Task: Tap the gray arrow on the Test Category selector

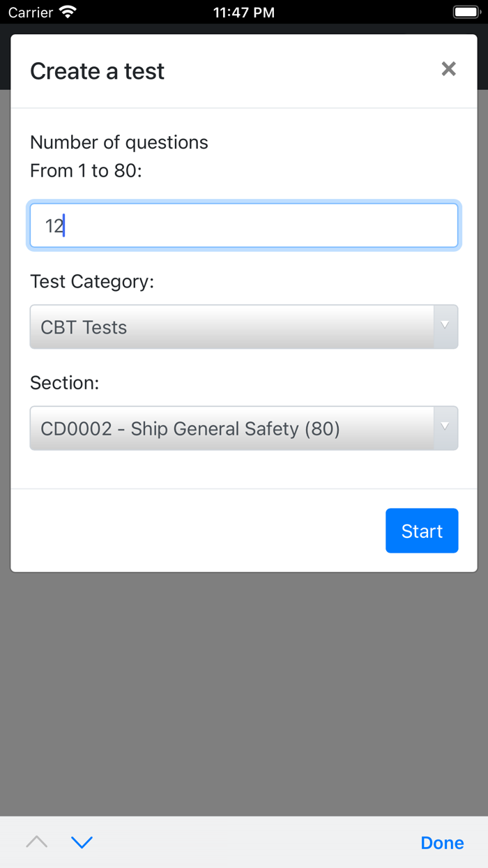Action: click(444, 327)
